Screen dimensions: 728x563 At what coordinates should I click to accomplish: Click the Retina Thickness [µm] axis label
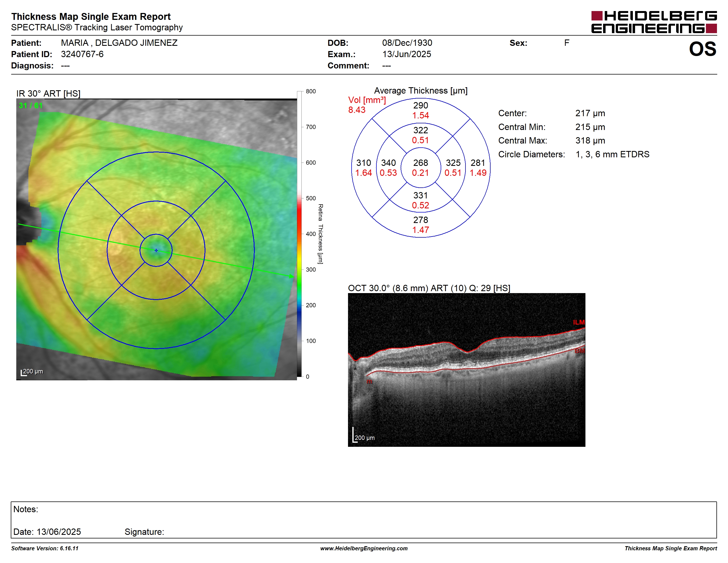(x=320, y=234)
